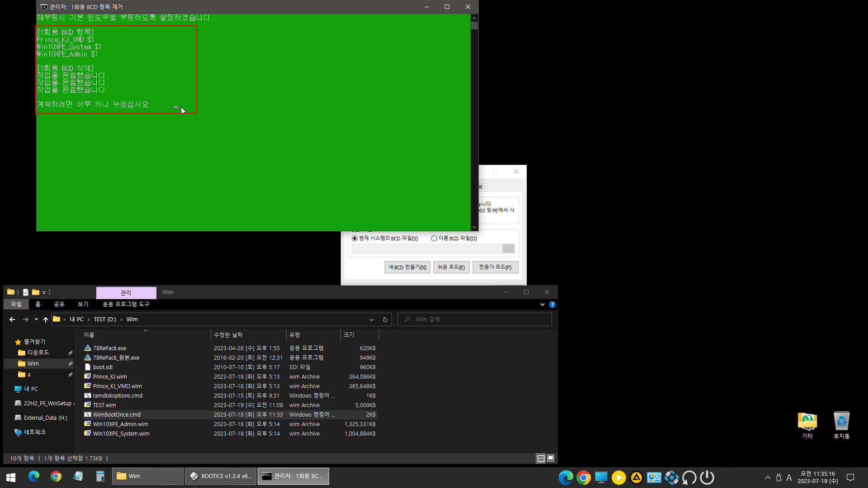The height and width of the screenshot is (488, 868).
Task: Go forward in Explorer navigation
Action: [26, 319]
